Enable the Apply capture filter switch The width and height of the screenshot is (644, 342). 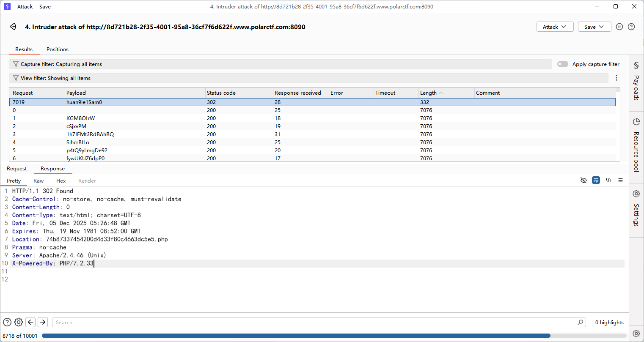562,64
